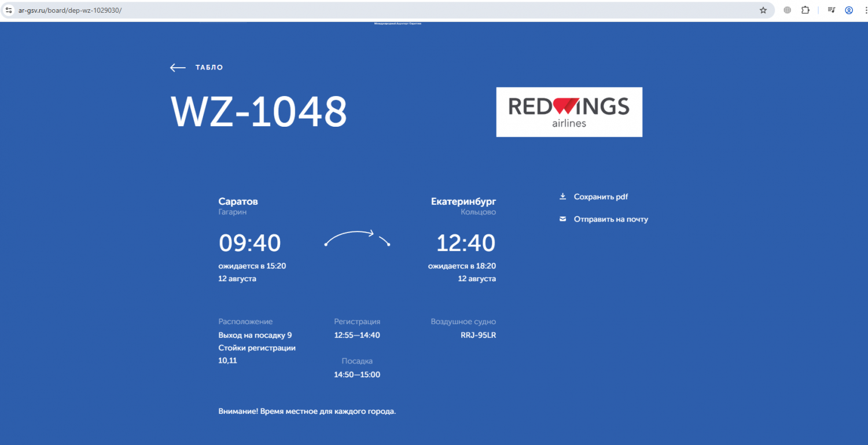
Task: Click boarding time 14:50—15:00
Action: click(x=357, y=374)
